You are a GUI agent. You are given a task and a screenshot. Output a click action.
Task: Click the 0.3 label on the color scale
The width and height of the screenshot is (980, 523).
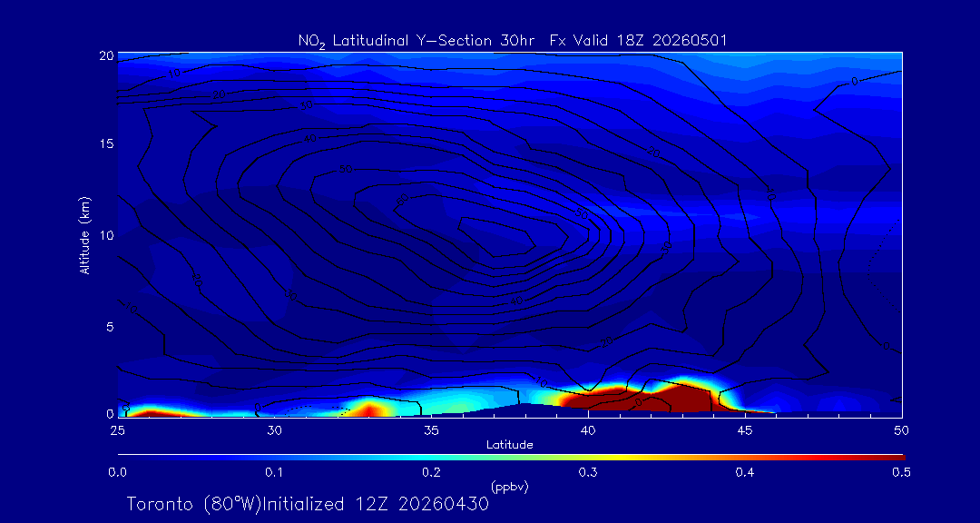(588, 472)
